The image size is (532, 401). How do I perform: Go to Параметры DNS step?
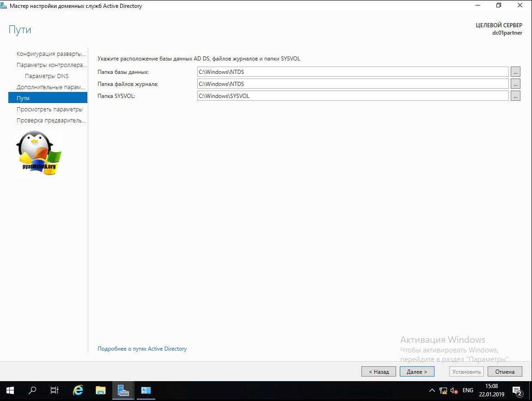click(x=47, y=76)
